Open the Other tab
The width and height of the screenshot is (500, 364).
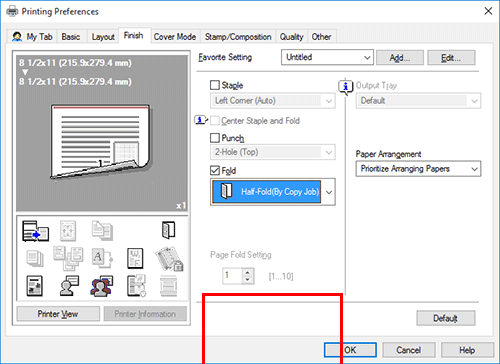[x=321, y=37]
